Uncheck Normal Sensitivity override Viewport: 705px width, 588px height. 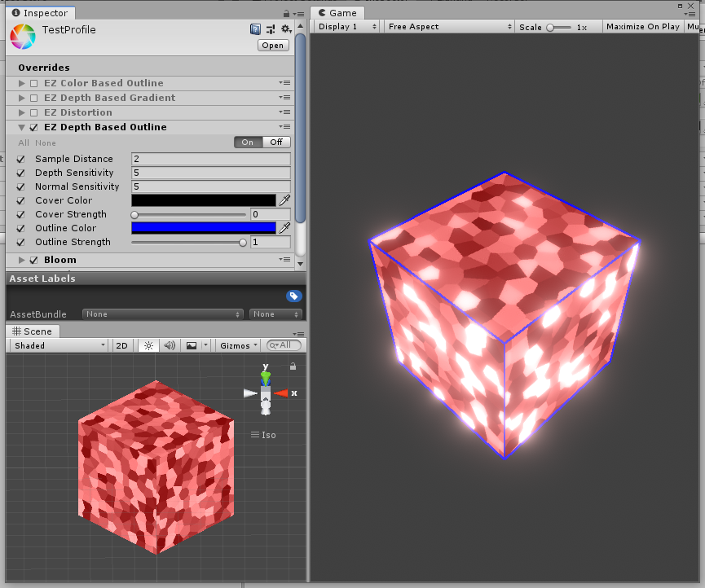click(x=20, y=186)
